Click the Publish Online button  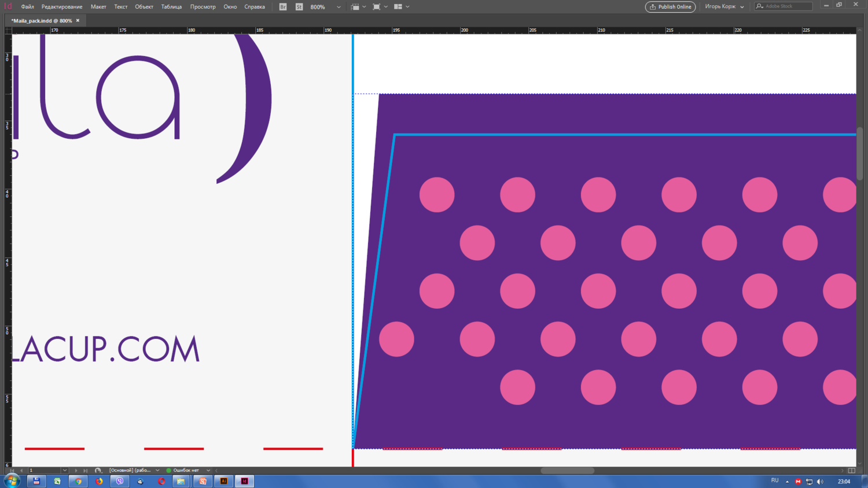(670, 7)
